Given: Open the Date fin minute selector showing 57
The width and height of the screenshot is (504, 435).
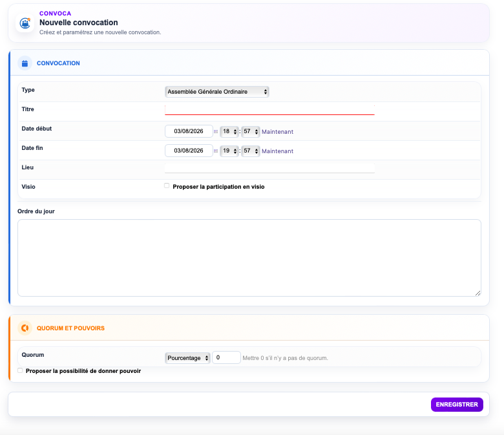Looking at the screenshot, I should tap(251, 151).
